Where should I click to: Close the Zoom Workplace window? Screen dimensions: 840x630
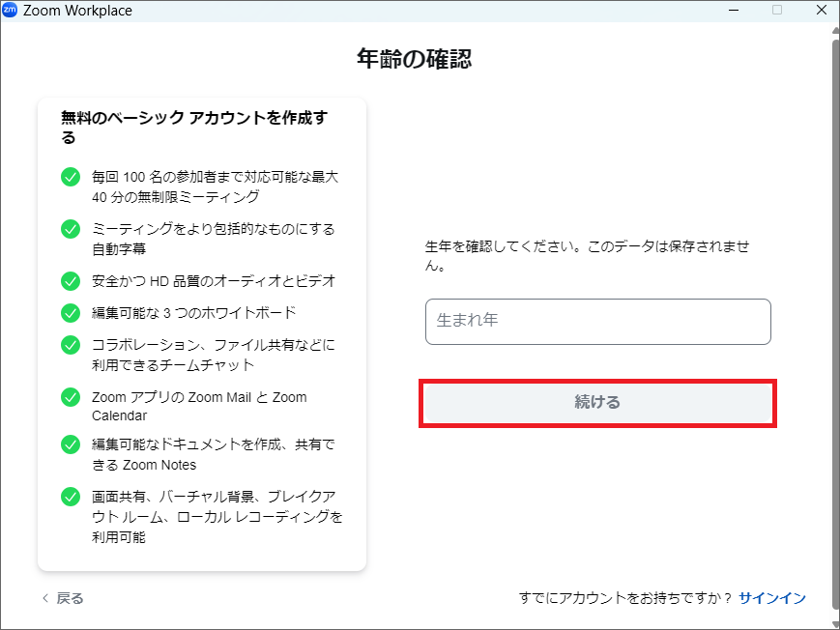coord(822,11)
